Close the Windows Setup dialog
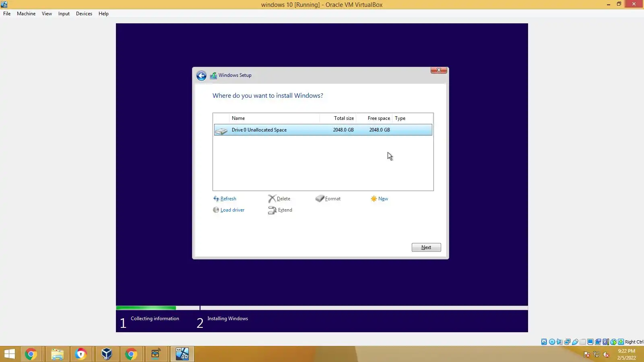Viewport: 644px width, 362px height. pos(439,70)
